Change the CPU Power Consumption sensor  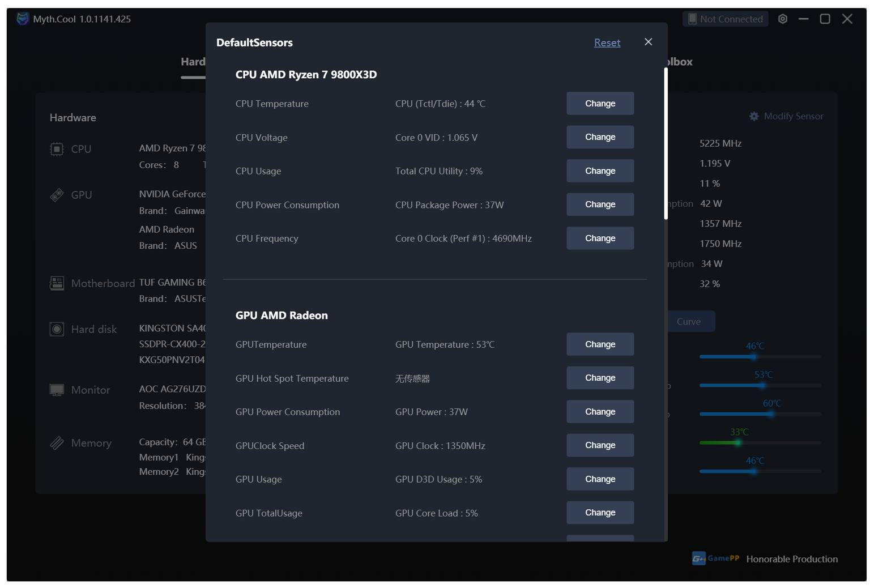click(x=600, y=204)
